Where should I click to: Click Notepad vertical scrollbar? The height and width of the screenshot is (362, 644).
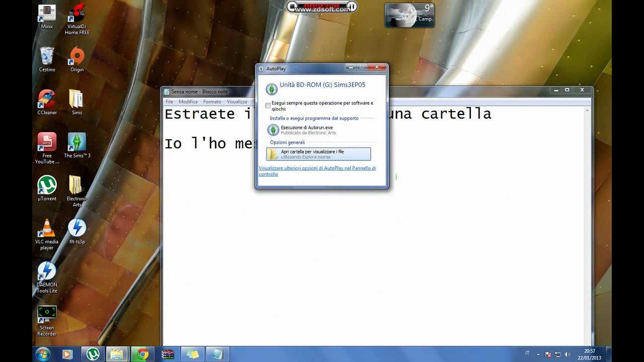point(588,226)
